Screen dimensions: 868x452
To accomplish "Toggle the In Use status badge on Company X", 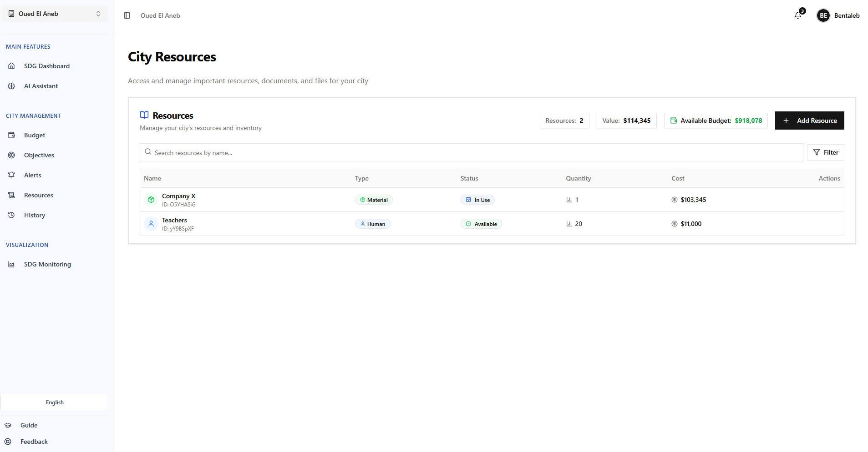I will click(x=477, y=199).
